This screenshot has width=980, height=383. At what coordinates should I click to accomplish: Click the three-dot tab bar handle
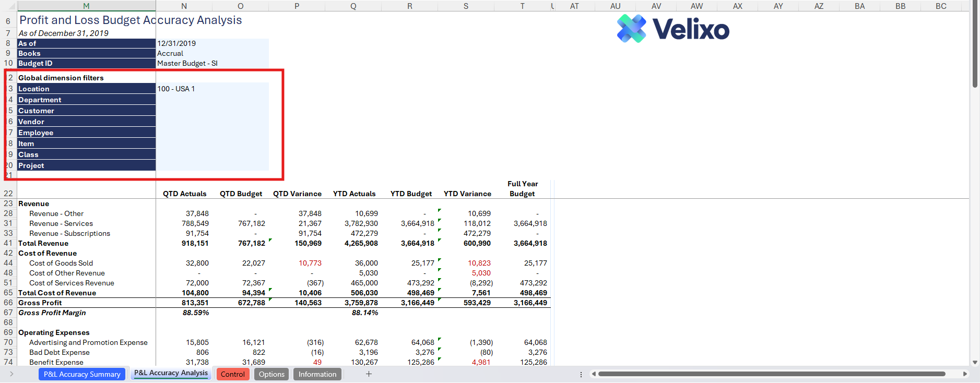pos(581,375)
